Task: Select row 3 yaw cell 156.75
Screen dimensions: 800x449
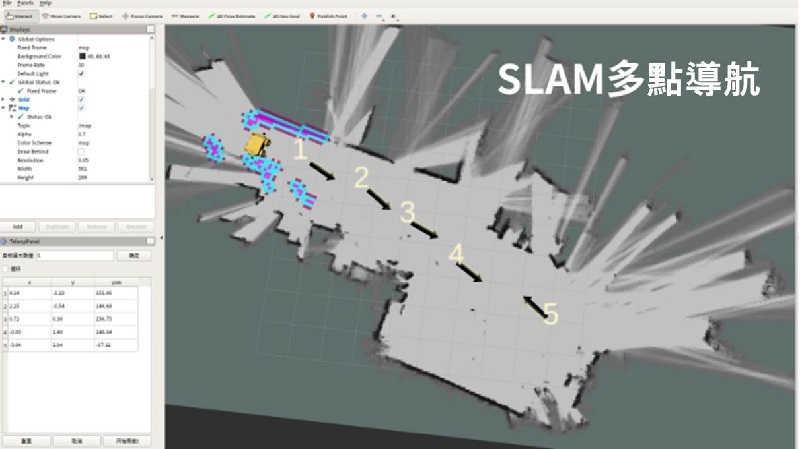Action: coord(116,319)
